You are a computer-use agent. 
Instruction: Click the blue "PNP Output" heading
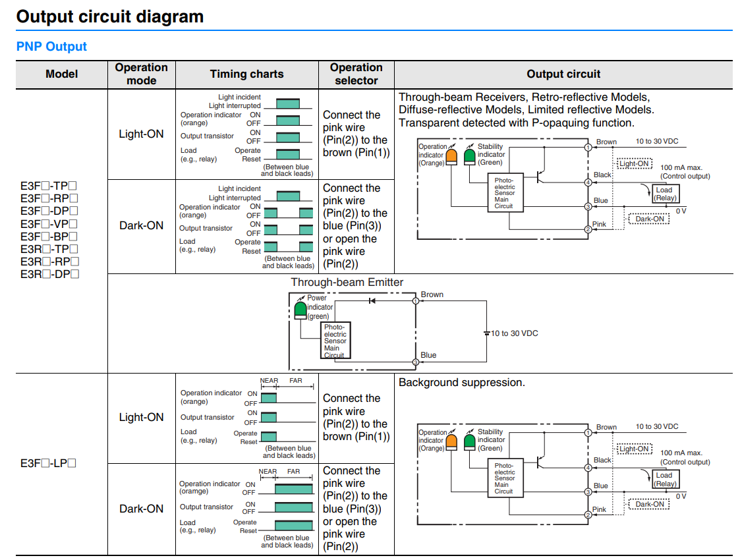[x=51, y=46]
